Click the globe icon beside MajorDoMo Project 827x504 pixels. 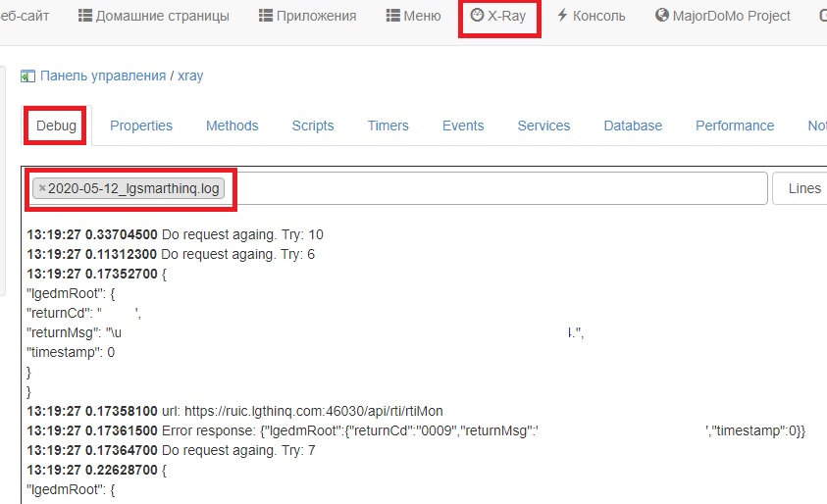[x=662, y=16]
